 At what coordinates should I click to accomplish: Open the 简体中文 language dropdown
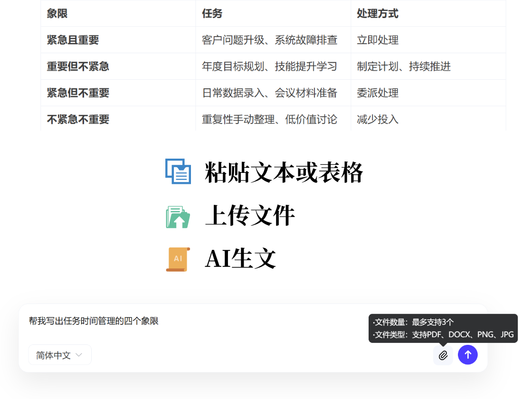pyautogui.click(x=60, y=354)
